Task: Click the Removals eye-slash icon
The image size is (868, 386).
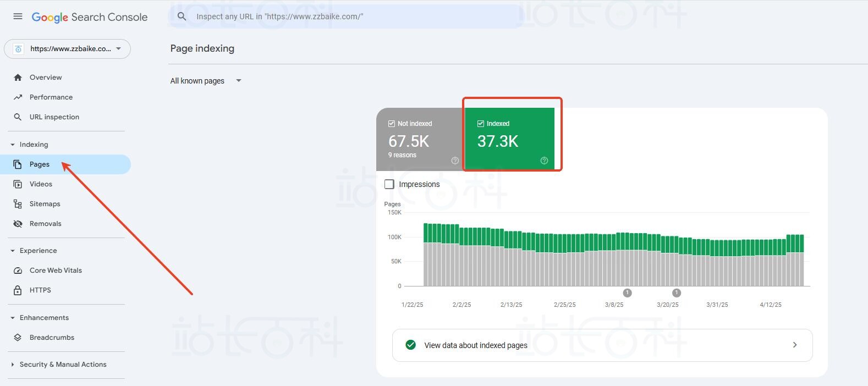Action: (x=18, y=224)
